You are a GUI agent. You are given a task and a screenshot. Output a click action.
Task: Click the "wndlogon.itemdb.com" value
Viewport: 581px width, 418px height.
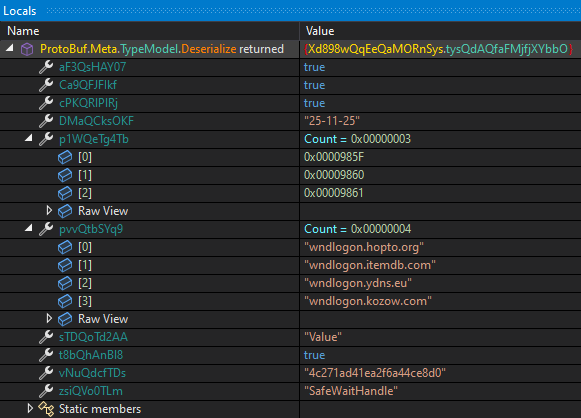point(370,265)
